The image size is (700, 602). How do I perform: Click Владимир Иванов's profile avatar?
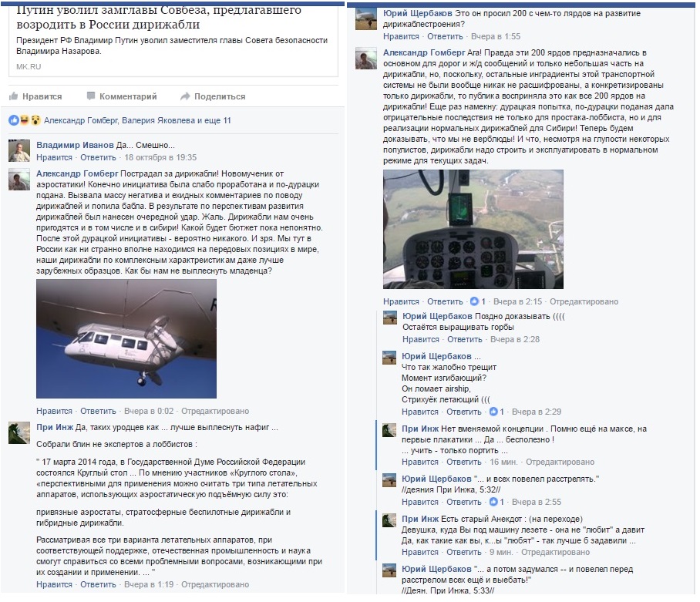(19, 150)
